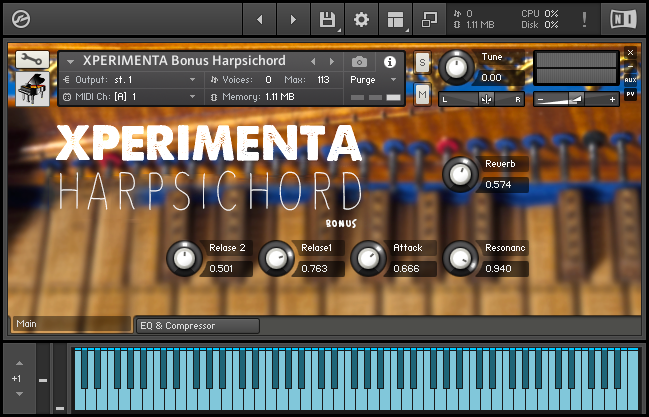Click the Reverb value 0.574
This screenshot has width=649, height=417.
pyautogui.click(x=498, y=185)
